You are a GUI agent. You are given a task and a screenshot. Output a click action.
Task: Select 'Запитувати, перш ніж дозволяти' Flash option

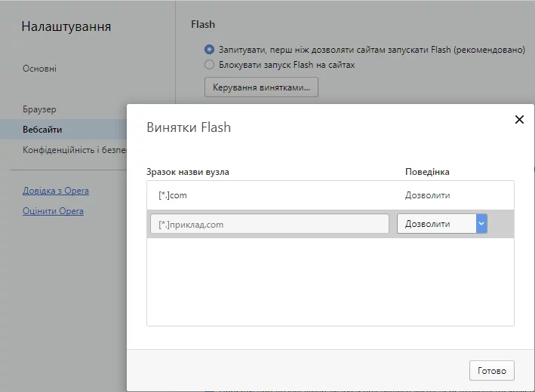click(210, 50)
